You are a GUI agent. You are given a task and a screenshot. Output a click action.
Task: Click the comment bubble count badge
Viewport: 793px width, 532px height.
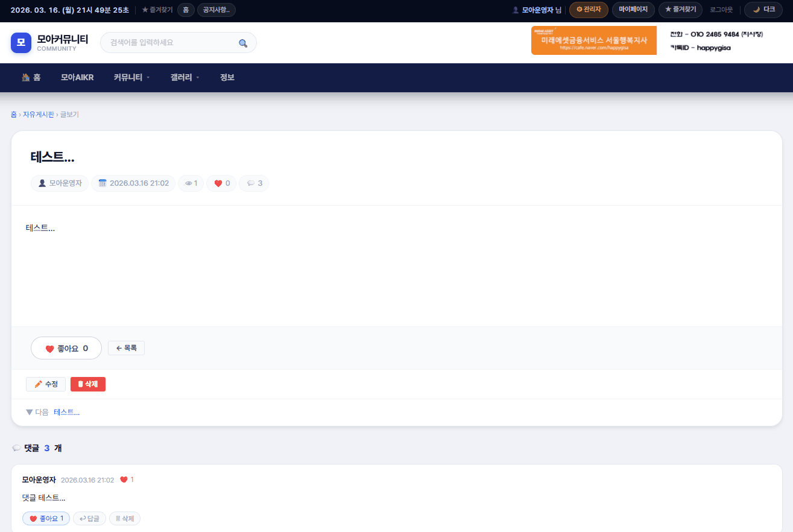(254, 183)
